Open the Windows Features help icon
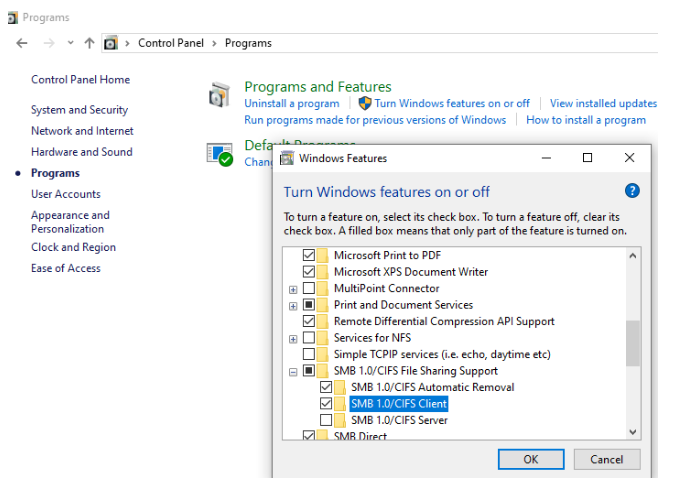The width and height of the screenshot is (676, 500). 632,191
